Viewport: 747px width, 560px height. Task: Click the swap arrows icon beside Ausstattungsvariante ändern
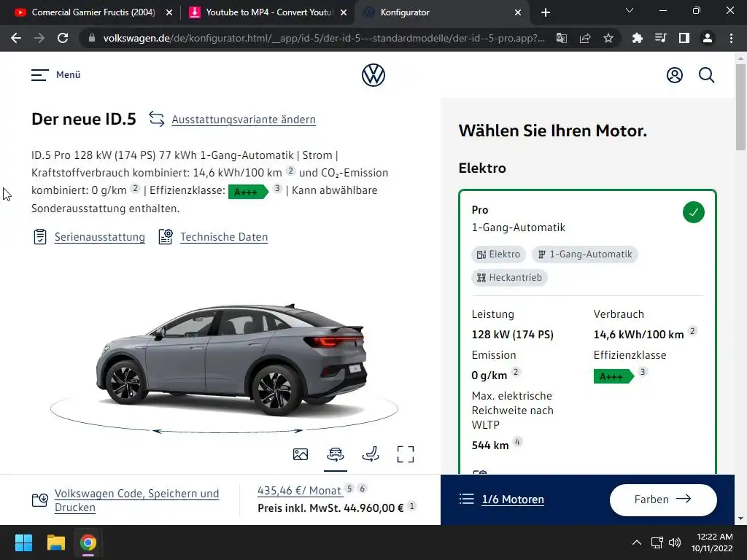coord(156,119)
